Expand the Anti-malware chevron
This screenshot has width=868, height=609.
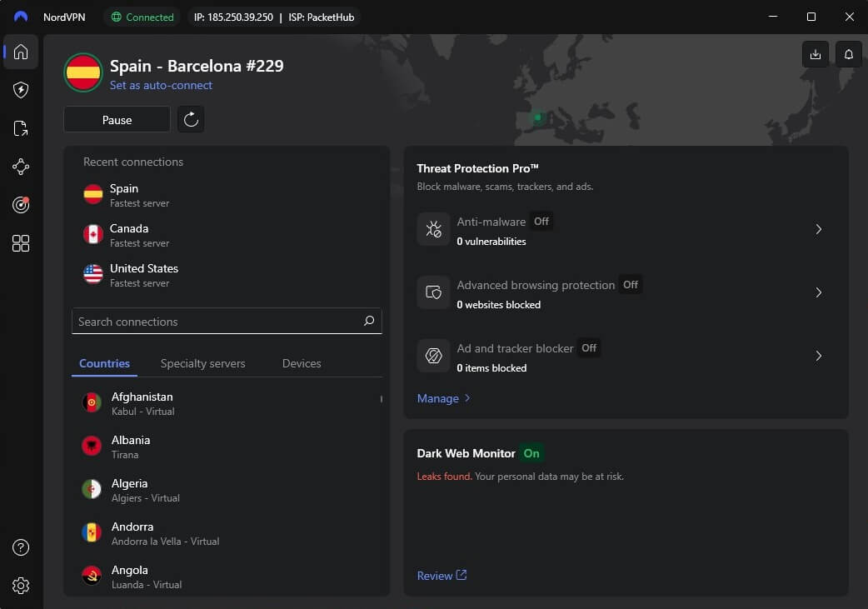pyautogui.click(x=818, y=229)
